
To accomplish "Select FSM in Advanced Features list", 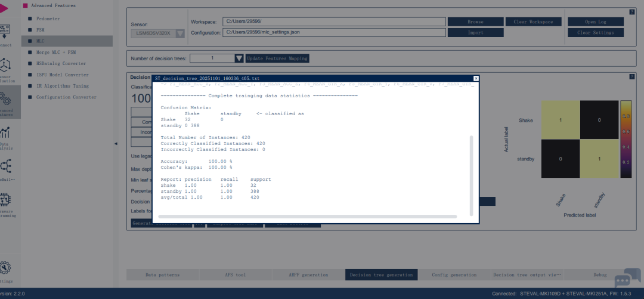I will pos(41,30).
